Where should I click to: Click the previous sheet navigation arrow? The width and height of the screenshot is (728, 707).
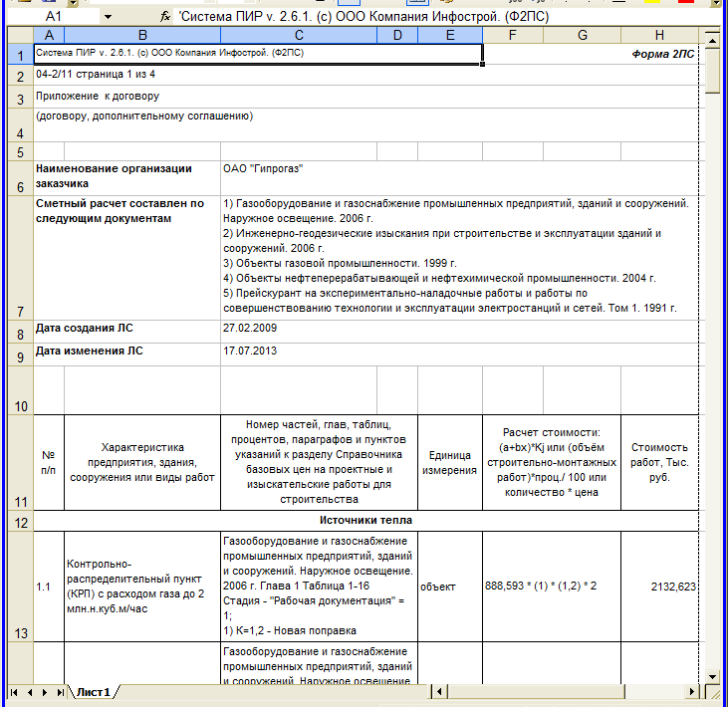(29, 691)
